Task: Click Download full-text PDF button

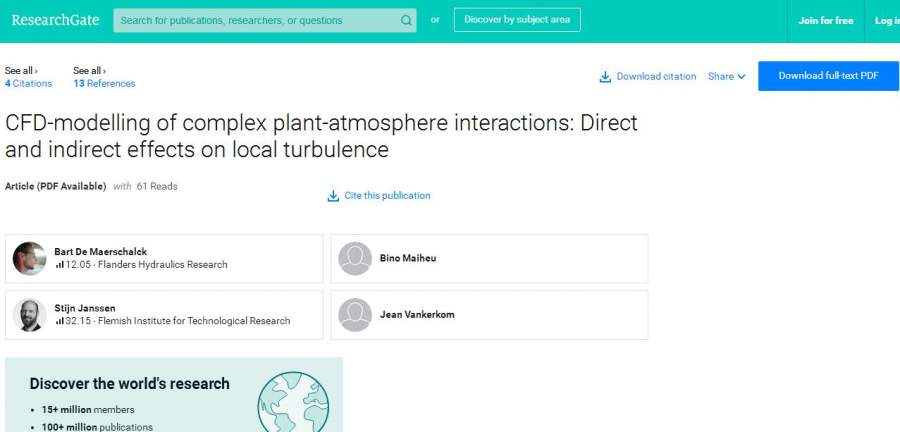Action: pos(828,76)
